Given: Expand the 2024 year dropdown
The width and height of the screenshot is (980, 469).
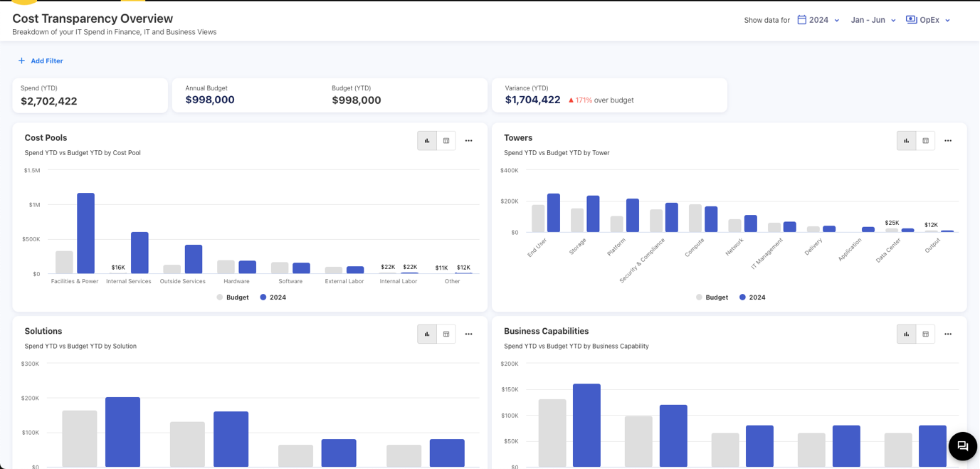Looking at the screenshot, I should pyautogui.click(x=818, y=20).
